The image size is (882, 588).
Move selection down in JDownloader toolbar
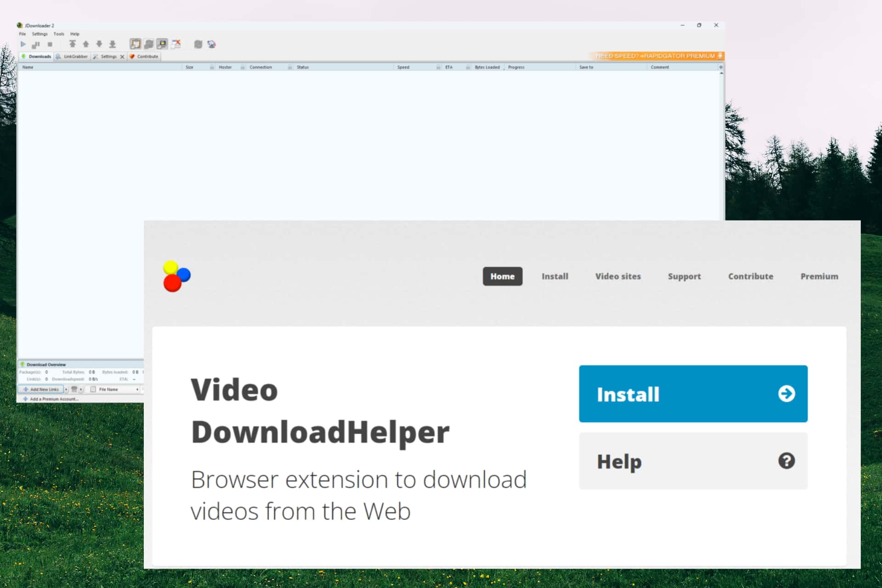(x=99, y=44)
